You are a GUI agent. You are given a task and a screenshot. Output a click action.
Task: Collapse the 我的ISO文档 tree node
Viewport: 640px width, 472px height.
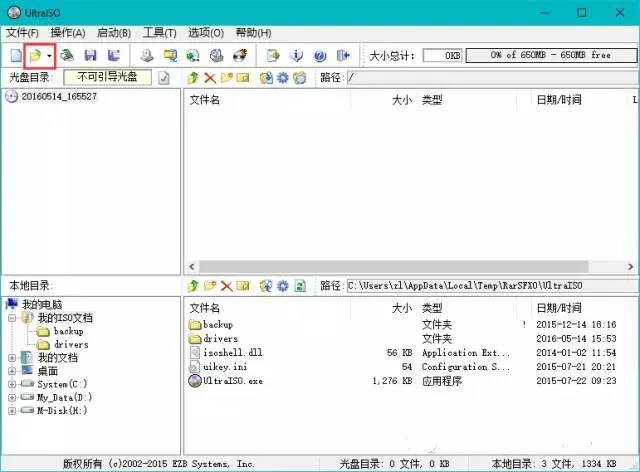tap(12, 318)
